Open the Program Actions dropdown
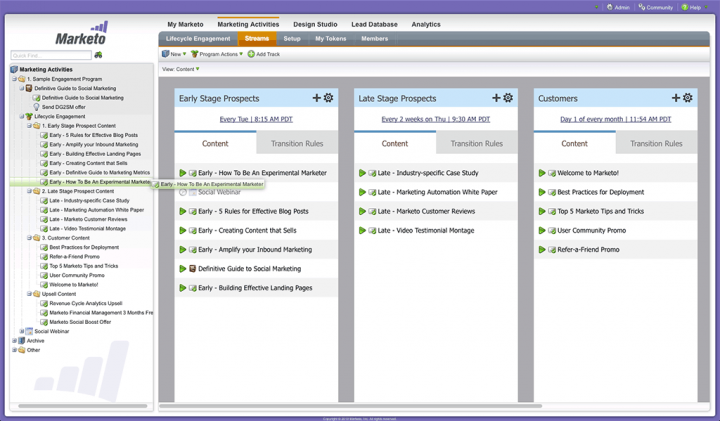 coord(217,54)
